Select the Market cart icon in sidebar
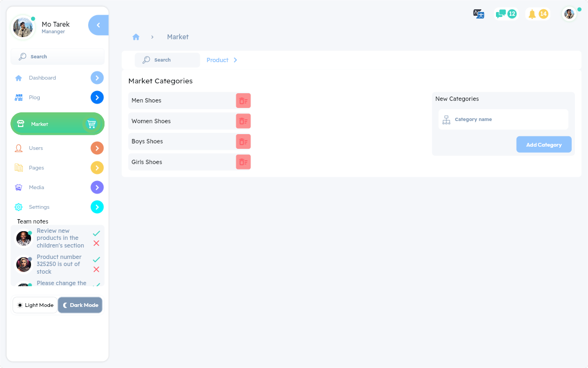The height and width of the screenshot is (368, 588). tap(92, 124)
